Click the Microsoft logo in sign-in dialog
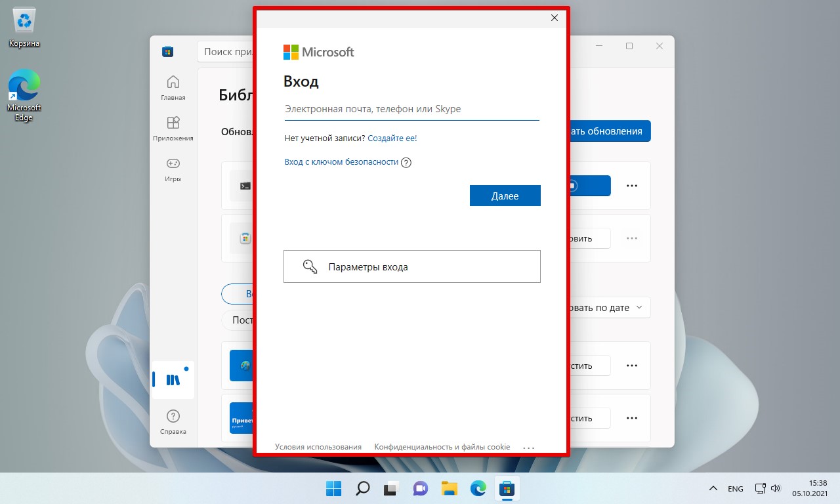 319,52
